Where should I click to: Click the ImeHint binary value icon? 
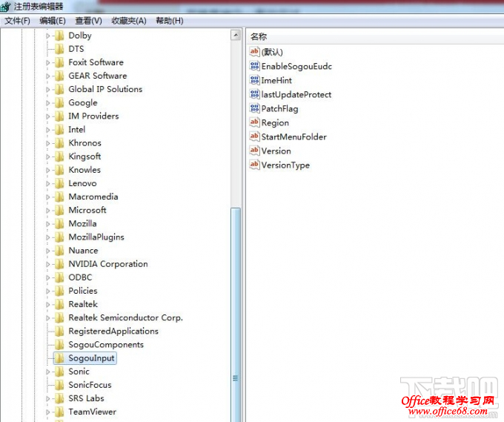click(254, 80)
